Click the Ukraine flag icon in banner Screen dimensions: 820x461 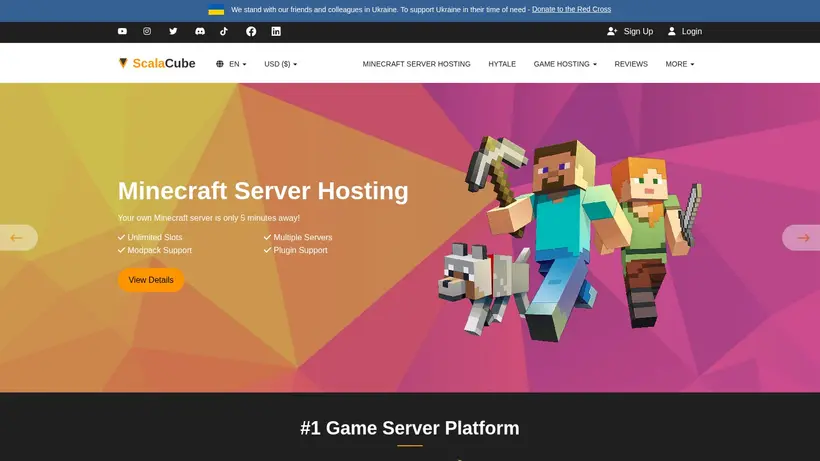click(x=216, y=9)
